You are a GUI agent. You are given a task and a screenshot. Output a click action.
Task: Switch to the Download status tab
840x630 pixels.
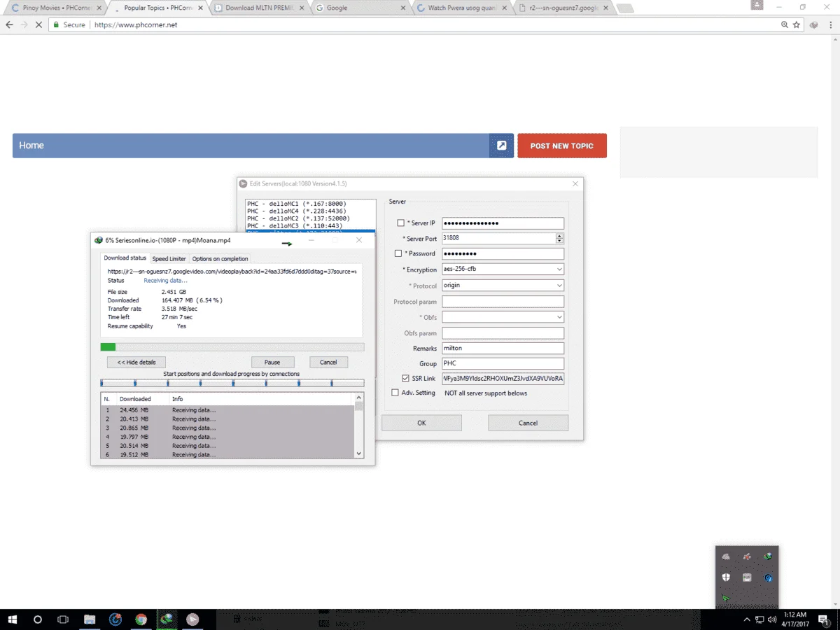[x=125, y=258]
